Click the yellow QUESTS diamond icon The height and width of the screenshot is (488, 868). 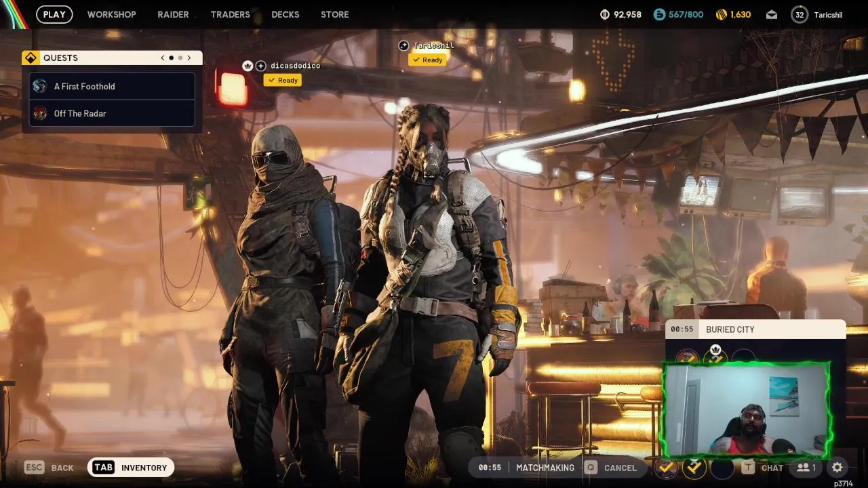pos(31,58)
